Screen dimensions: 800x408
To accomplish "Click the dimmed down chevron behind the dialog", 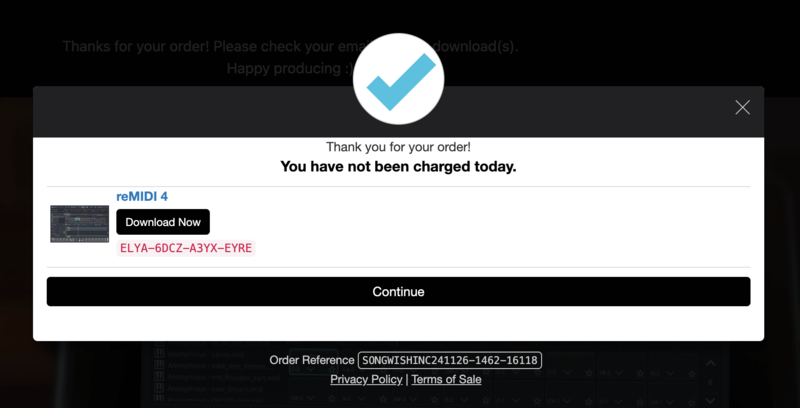I will pos(711,400).
